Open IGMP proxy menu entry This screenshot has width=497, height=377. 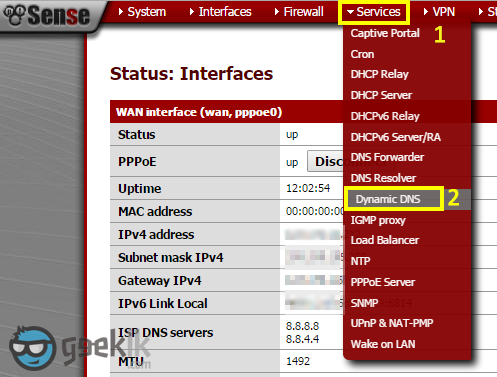click(x=378, y=220)
